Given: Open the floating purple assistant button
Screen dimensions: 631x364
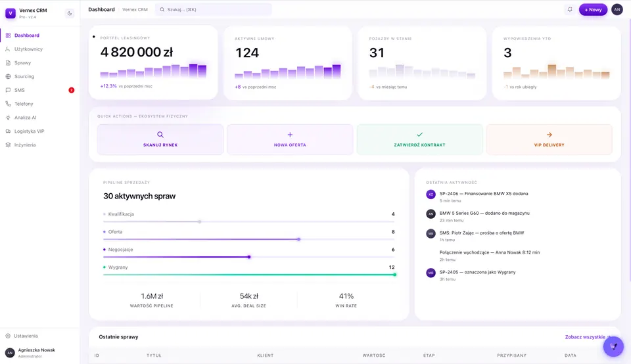Looking at the screenshot, I should tap(613, 346).
